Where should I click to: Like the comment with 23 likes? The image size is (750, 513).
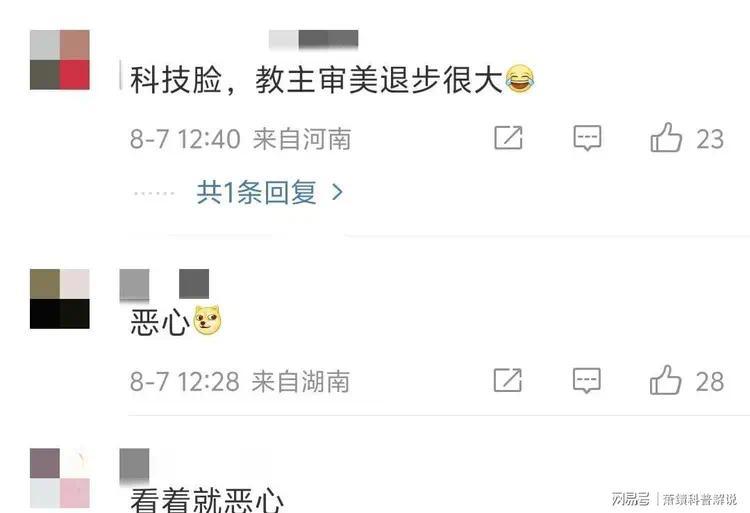666,138
